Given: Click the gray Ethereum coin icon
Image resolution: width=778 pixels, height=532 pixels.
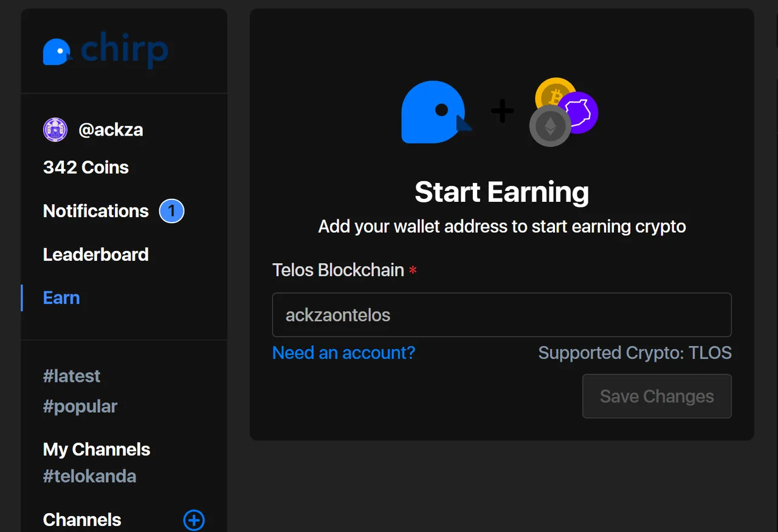Looking at the screenshot, I should (x=549, y=126).
